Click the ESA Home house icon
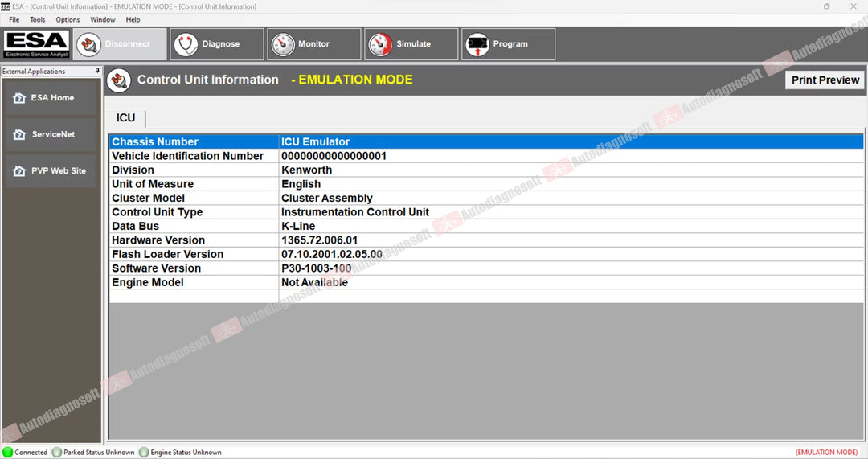 pos(18,98)
